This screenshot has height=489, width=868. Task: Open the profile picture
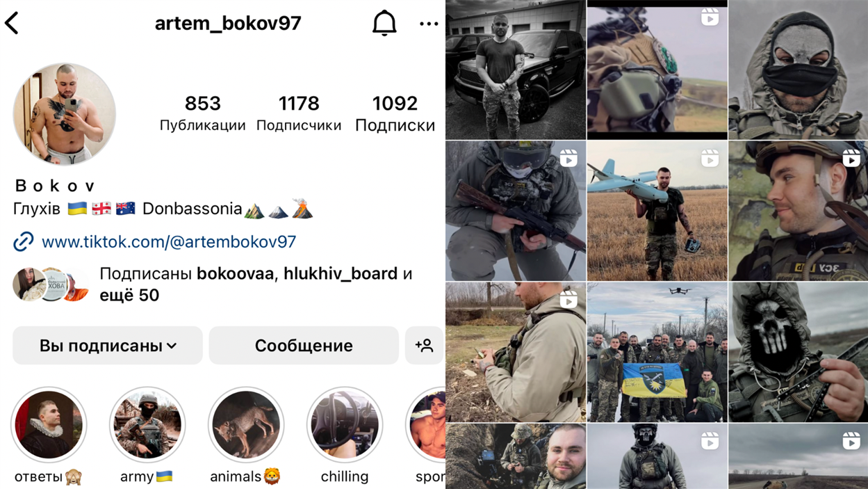coord(64,114)
